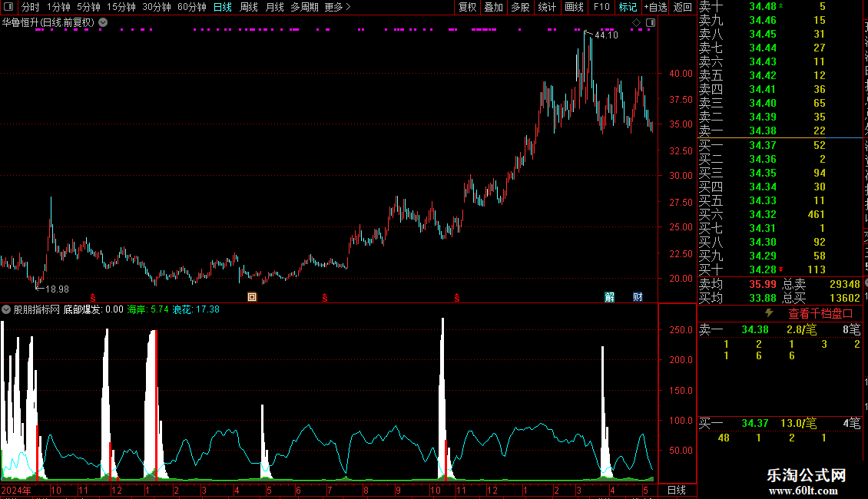The width and height of the screenshot is (868, 499).
Task: Open the 财 financial marker
Action: point(638,297)
